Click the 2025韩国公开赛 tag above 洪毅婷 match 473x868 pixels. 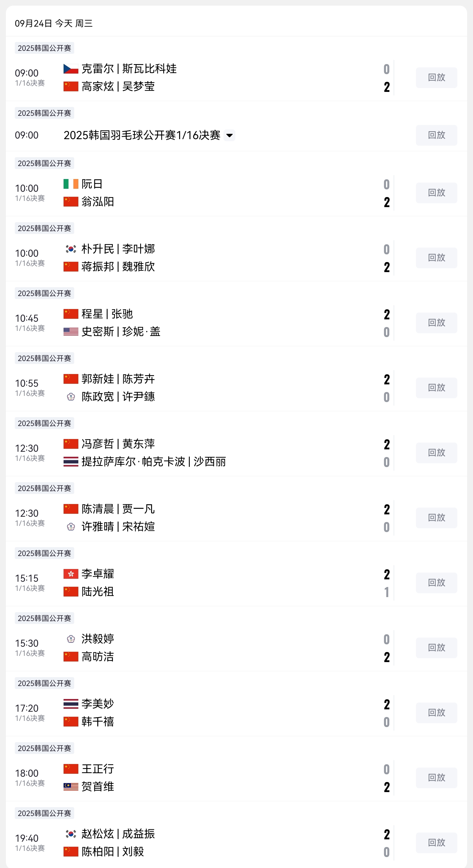coord(45,618)
